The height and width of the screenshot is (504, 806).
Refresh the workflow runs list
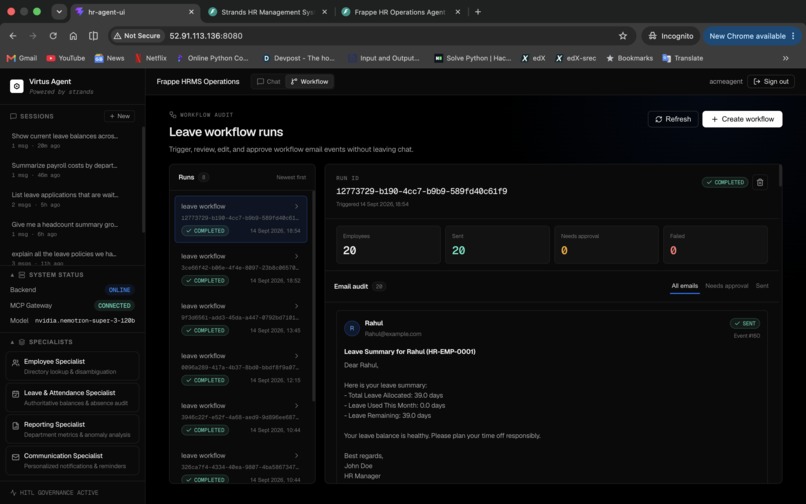pos(673,119)
